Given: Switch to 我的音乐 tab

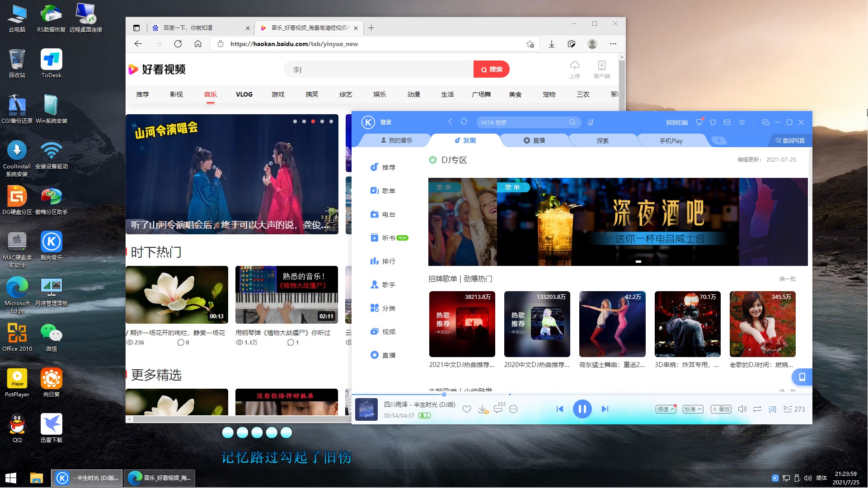Looking at the screenshot, I should click(396, 140).
